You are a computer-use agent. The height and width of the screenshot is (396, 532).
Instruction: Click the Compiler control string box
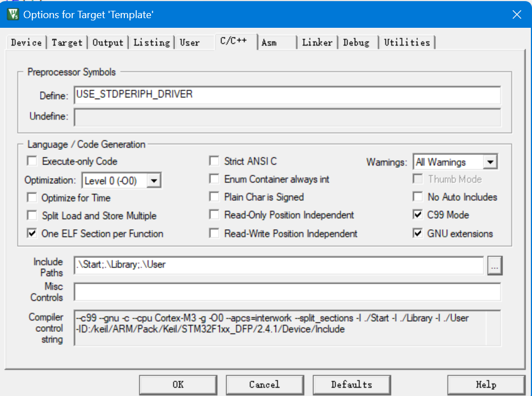287,328
